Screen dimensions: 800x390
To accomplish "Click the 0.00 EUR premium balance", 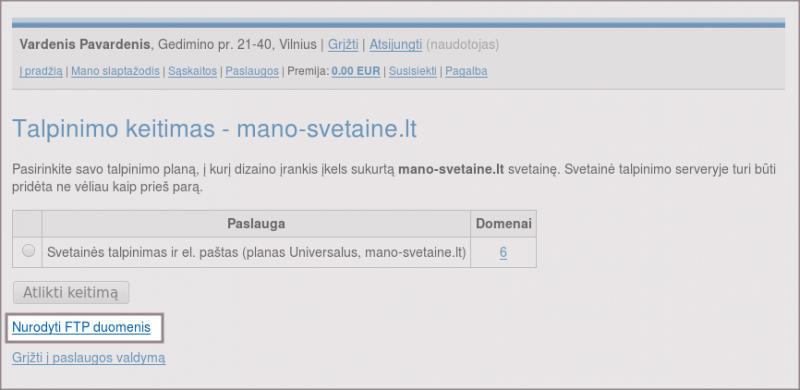I will click(356, 71).
